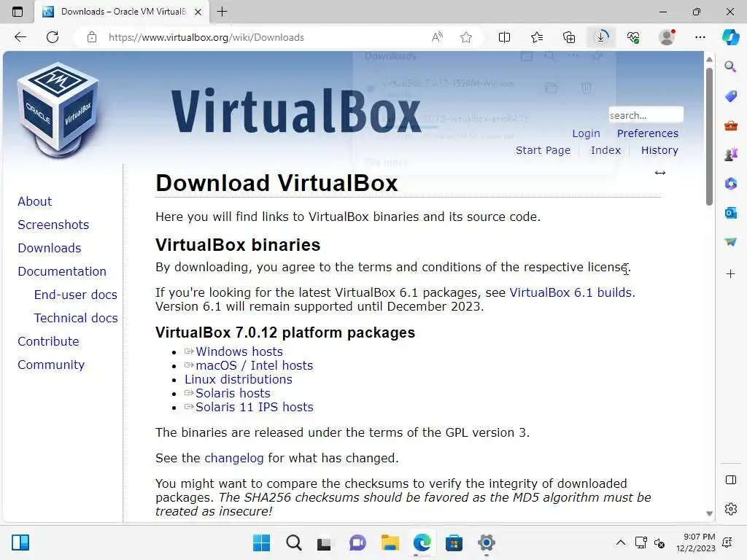The height and width of the screenshot is (560, 747).
Task: Toggle the Downloads flyout button
Action: coord(601,37)
